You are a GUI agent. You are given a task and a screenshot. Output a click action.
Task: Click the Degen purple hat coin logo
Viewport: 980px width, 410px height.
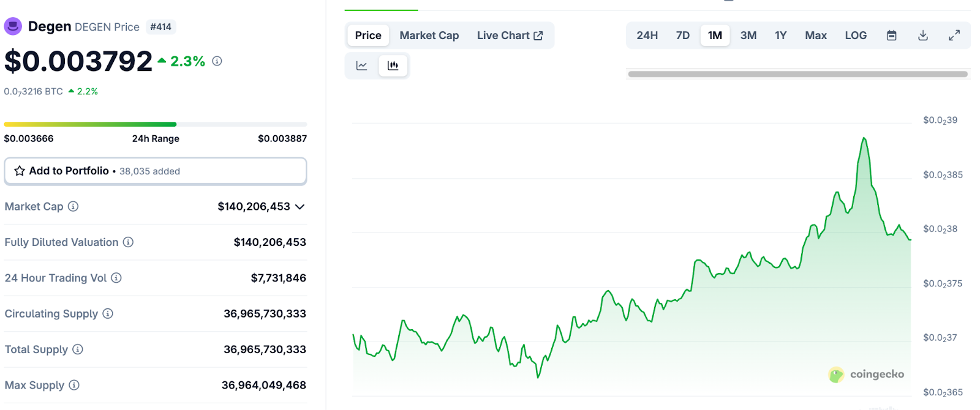[x=13, y=26]
